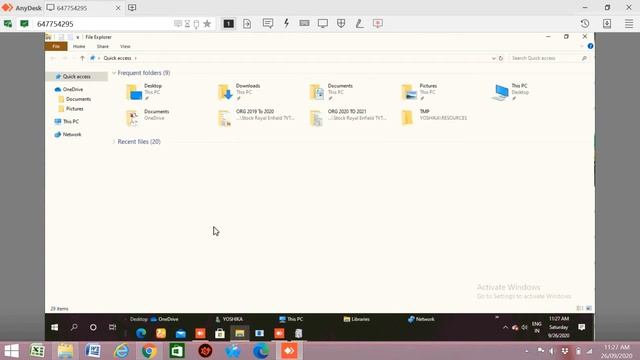
Task: Select OneDrive in navigation pane
Action: 73,89
